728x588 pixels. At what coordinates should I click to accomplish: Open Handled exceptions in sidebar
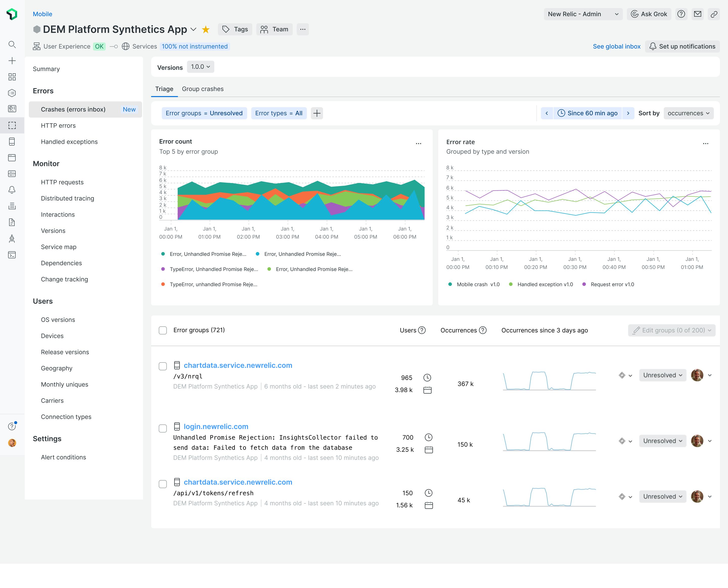pos(69,142)
